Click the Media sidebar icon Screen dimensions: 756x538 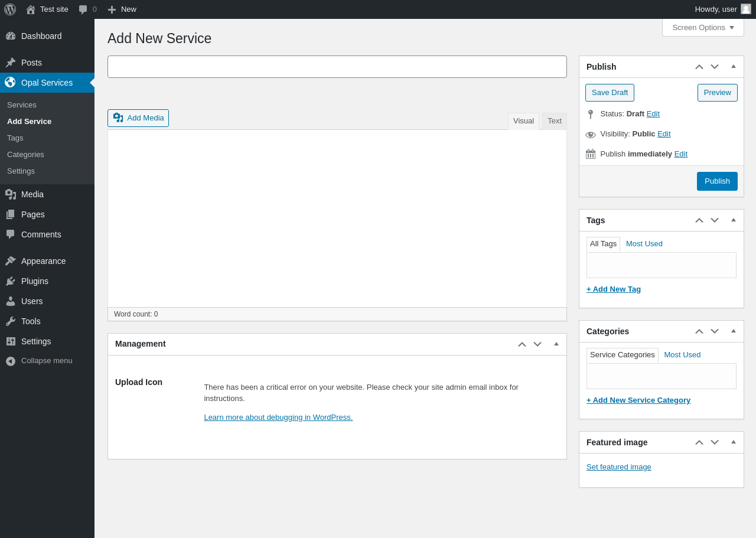pos(11,194)
